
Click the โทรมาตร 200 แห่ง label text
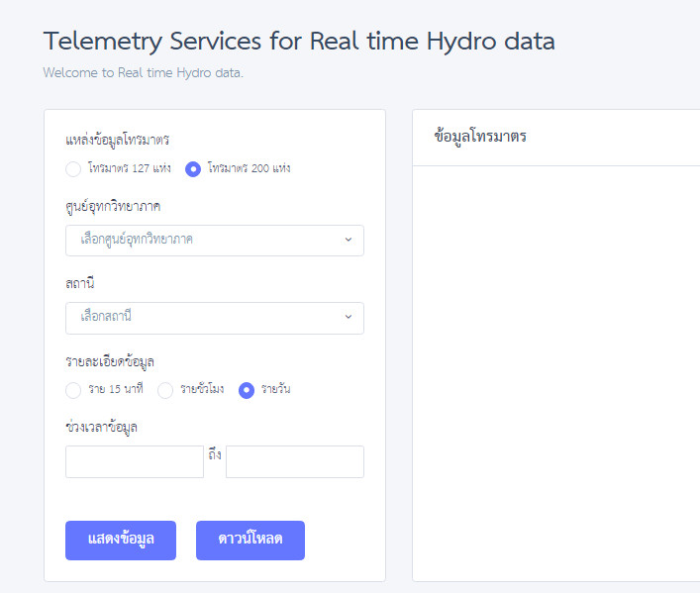click(x=250, y=168)
